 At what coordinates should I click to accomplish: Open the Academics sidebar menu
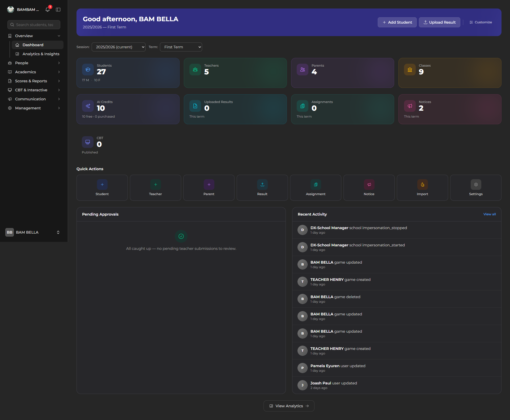pos(34,72)
